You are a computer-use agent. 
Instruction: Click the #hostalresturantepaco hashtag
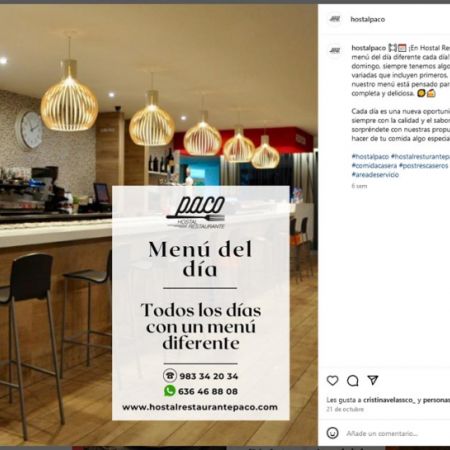point(420,156)
